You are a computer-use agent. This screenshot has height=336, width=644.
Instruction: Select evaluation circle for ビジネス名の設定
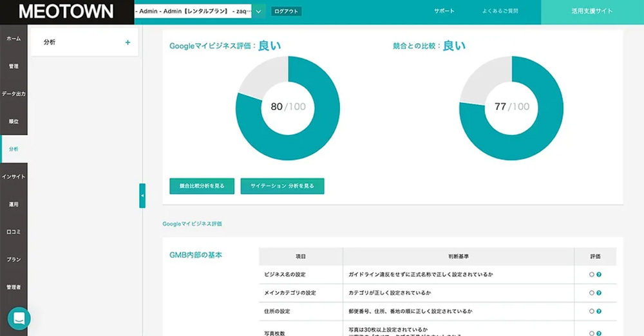pos(592,275)
